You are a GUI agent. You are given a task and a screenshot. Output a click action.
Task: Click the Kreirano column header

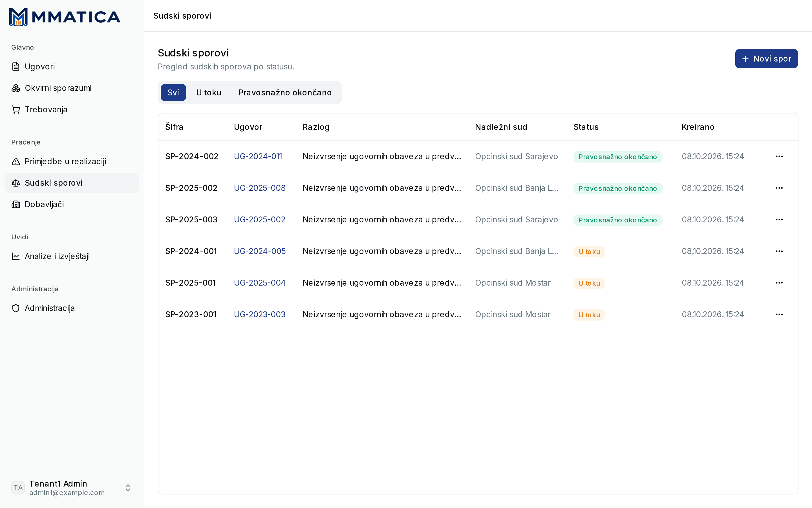[x=698, y=127]
